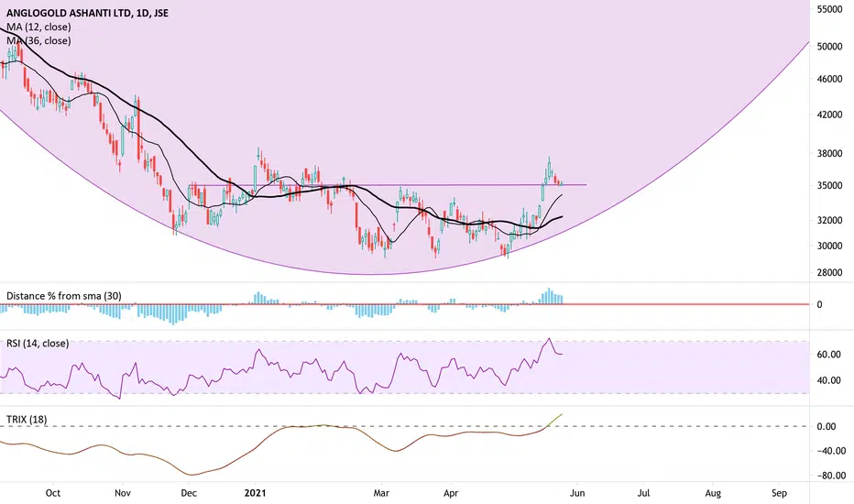Click the 55000 price axis label
Image resolution: width=854 pixels, height=504 pixels.
pos(829,9)
